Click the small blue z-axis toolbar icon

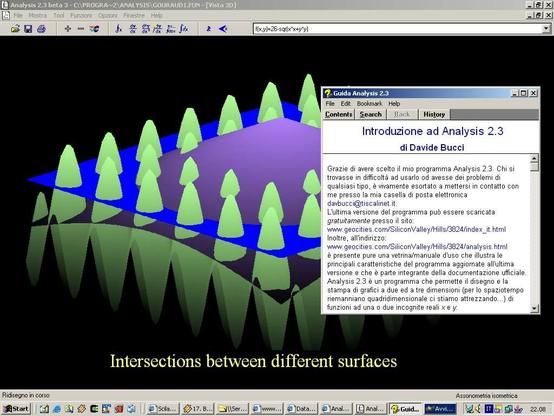209,29
